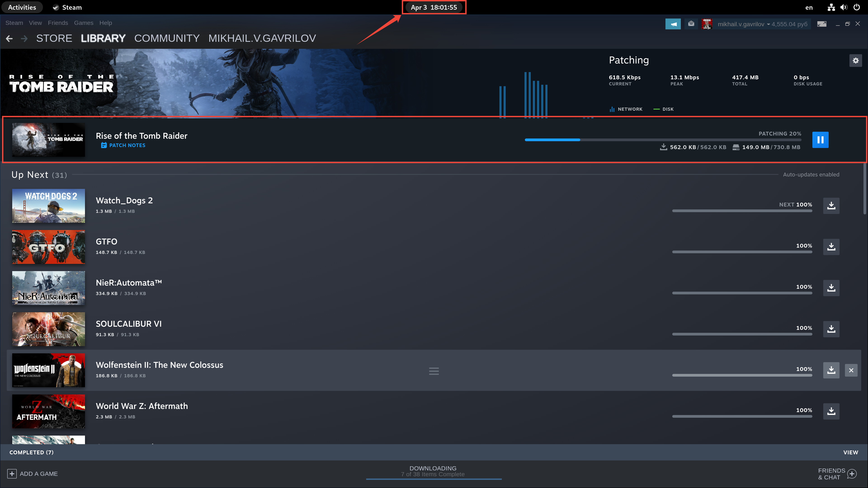Click the Up Next (31) heading
868x488 pixels.
coord(39,174)
